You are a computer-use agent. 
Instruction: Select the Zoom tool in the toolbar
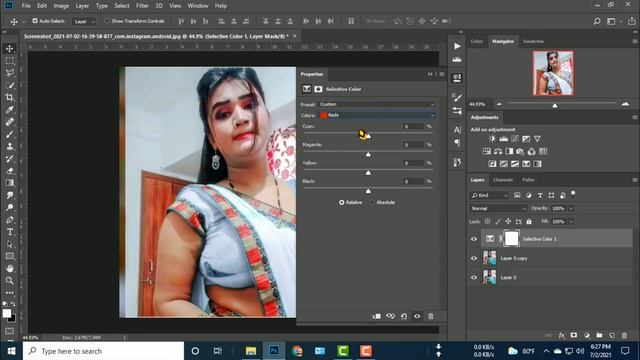pos(9,281)
